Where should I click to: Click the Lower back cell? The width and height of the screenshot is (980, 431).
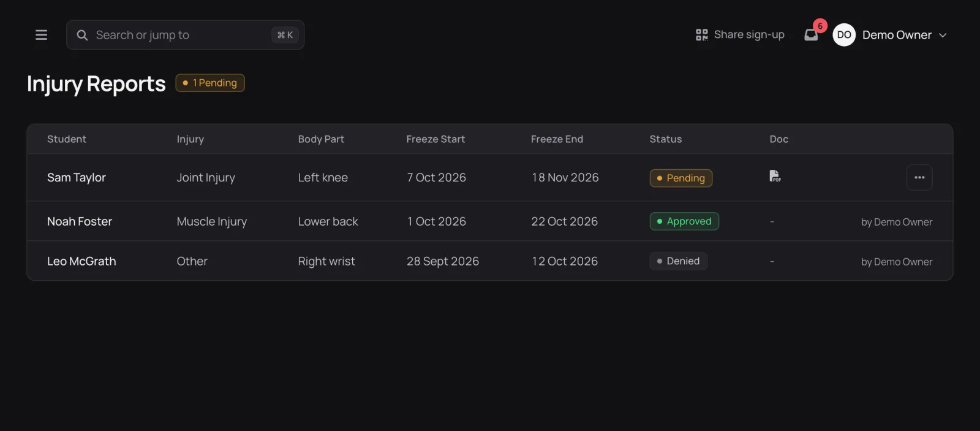328,221
